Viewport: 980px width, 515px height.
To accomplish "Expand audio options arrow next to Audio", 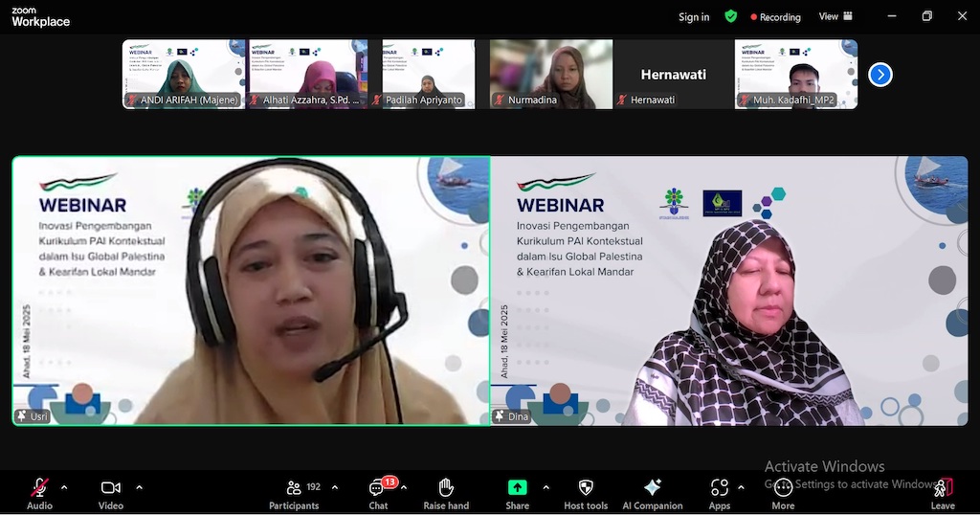I will [64, 487].
